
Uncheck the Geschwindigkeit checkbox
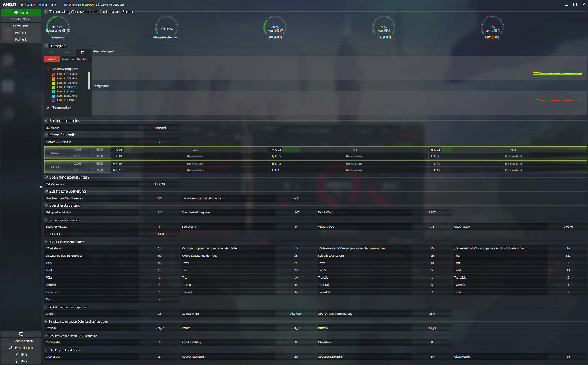[48, 69]
